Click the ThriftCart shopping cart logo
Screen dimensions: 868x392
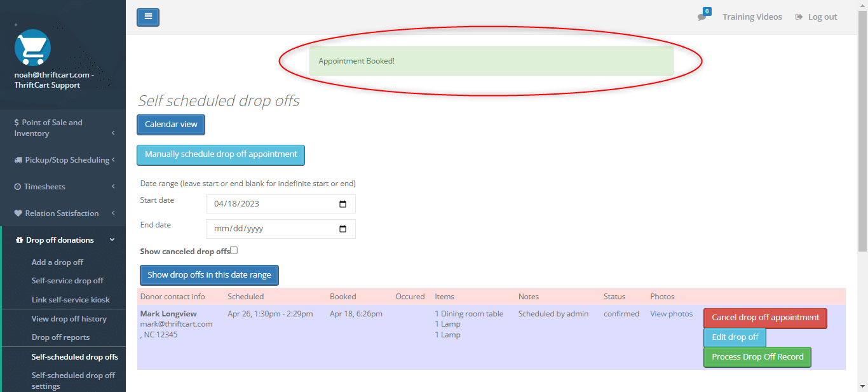(x=32, y=48)
